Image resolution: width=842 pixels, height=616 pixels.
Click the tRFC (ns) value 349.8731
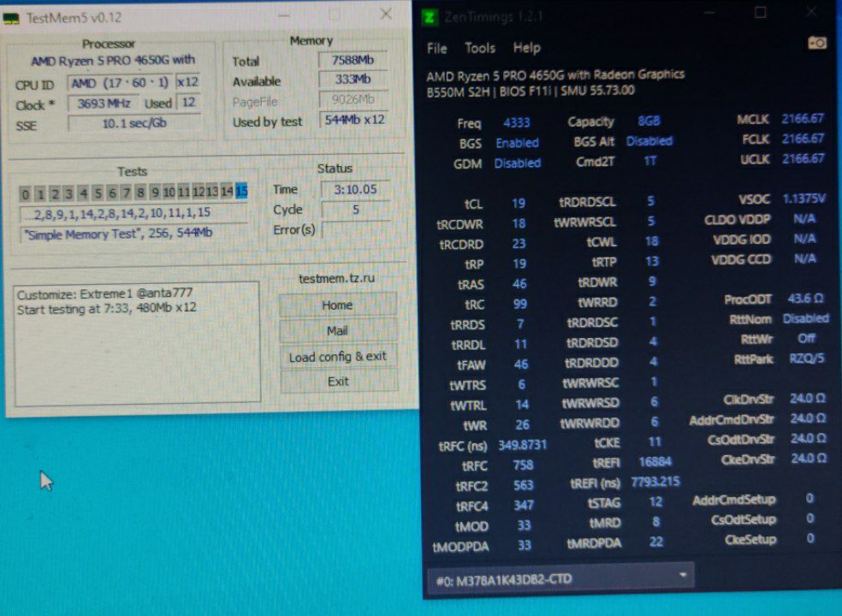(x=522, y=445)
